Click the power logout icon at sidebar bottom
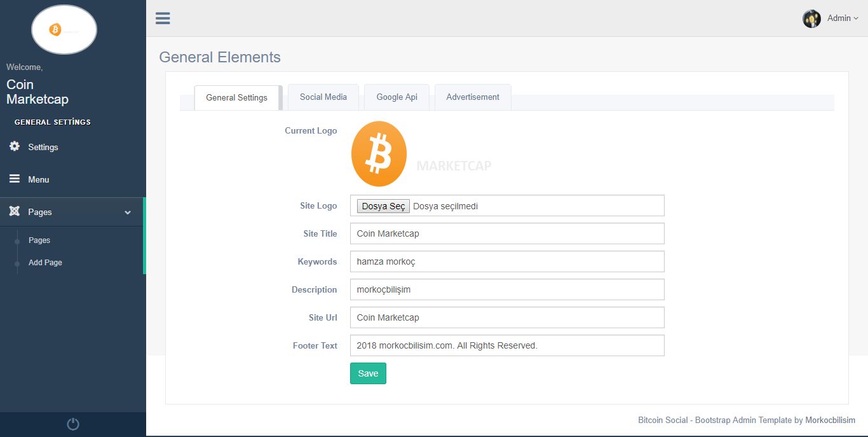The height and width of the screenshot is (437, 868). tap(73, 424)
